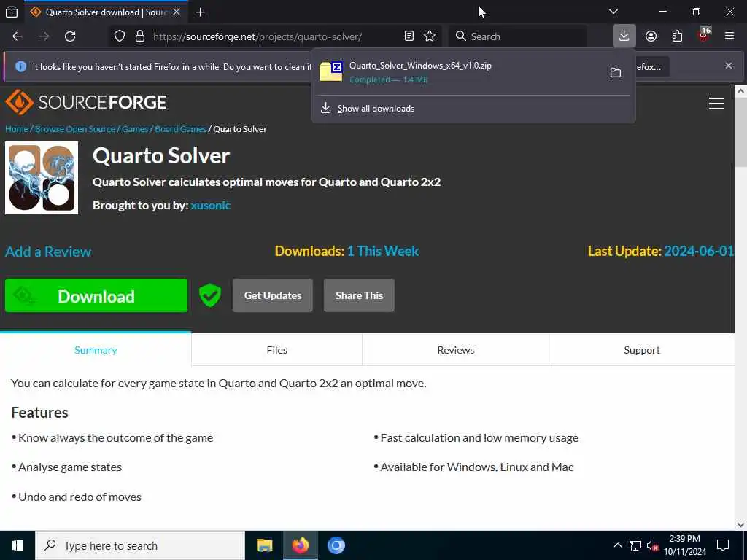Go to Home breadcrumb link
This screenshot has width=747, height=560.
(17, 129)
